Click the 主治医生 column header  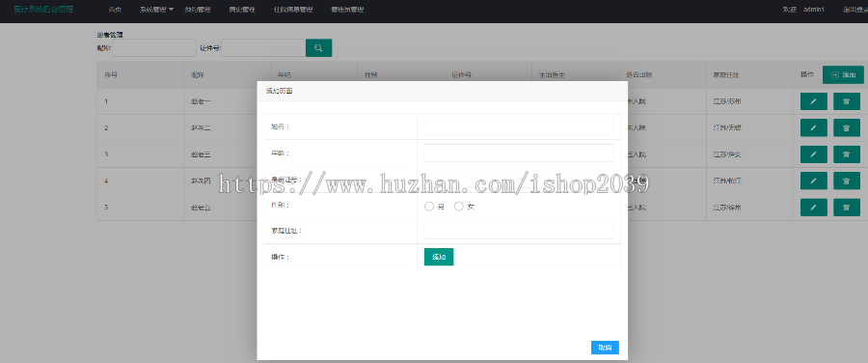pos(551,74)
